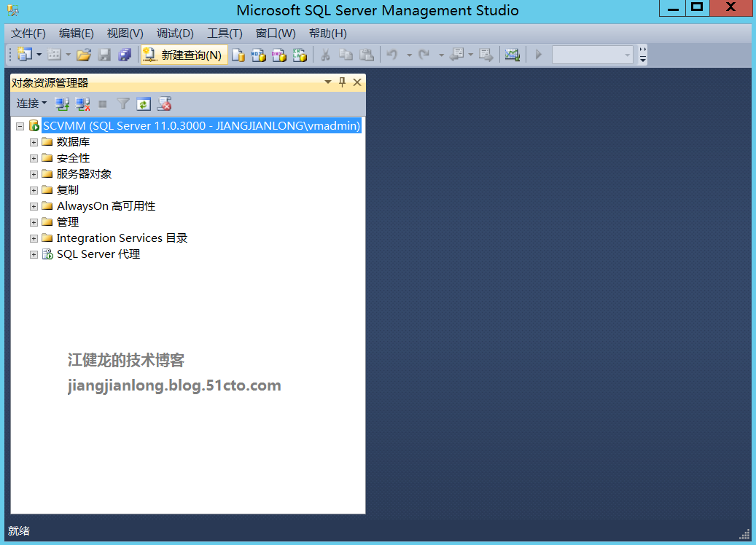The image size is (756, 545).
Task: Click the 新建查询(N) button
Action: (x=184, y=55)
